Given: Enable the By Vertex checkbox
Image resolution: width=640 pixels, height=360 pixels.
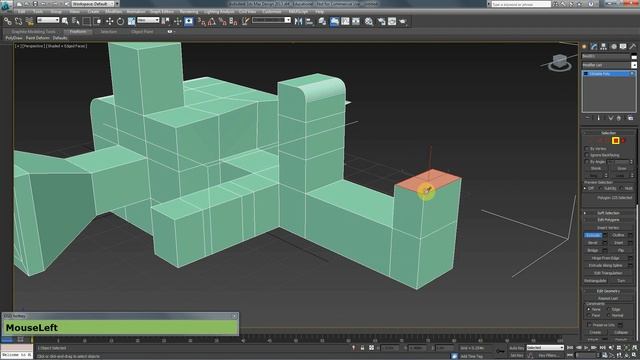Looking at the screenshot, I should pyautogui.click(x=587, y=149).
